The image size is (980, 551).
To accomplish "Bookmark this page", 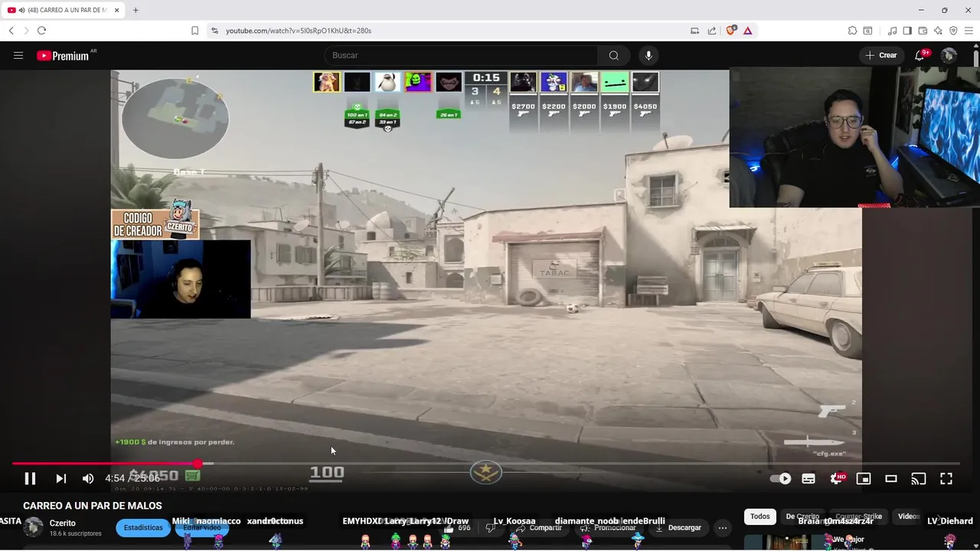I will pos(194,31).
